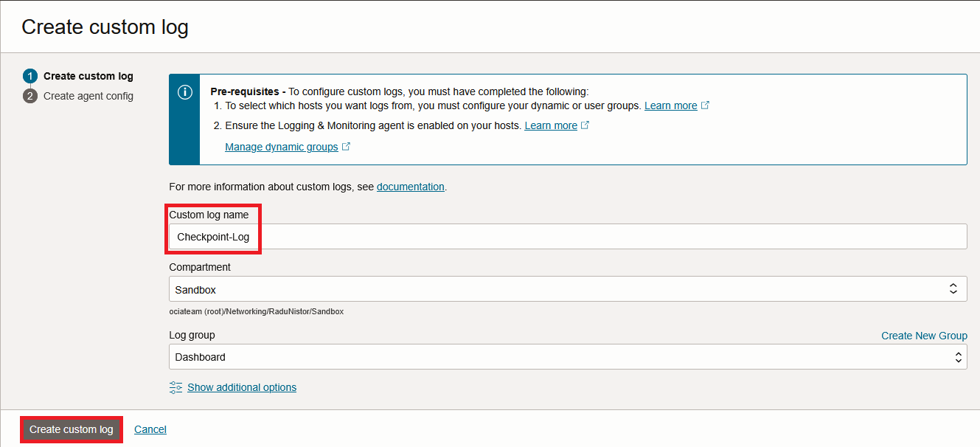Image resolution: width=980 pixels, height=447 pixels.
Task: Click the step 1 number circle
Action: coord(29,76)
